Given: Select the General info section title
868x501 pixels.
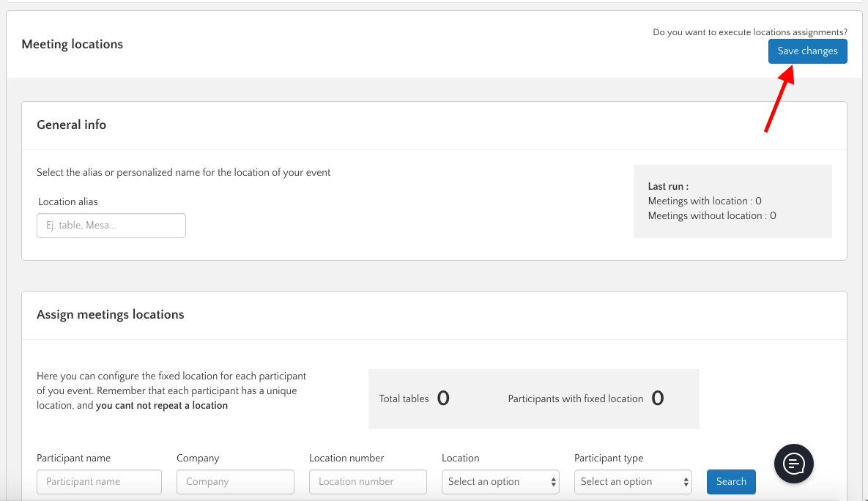Looking at the screenshot, I should (x=72, y=125).
